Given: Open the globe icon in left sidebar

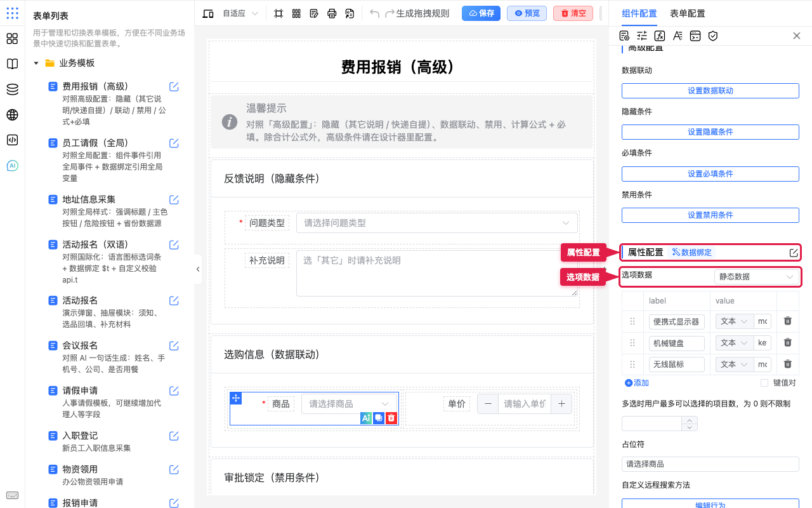Looking at the screenshot, I should pos(12,115).
